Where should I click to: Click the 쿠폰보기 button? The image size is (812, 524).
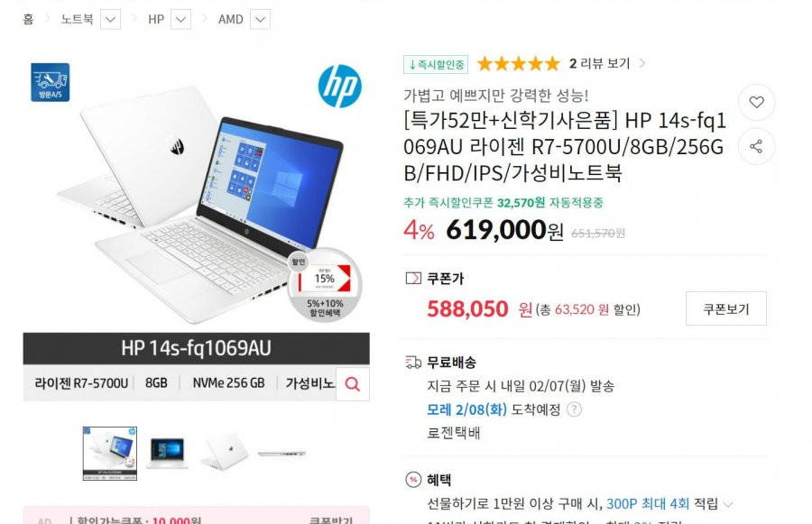tap(726, 308)
